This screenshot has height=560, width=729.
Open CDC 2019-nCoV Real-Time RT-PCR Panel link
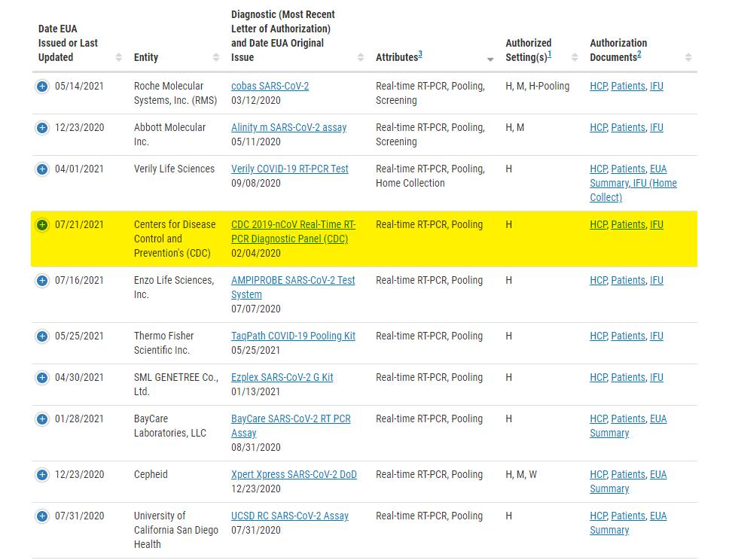294,231
